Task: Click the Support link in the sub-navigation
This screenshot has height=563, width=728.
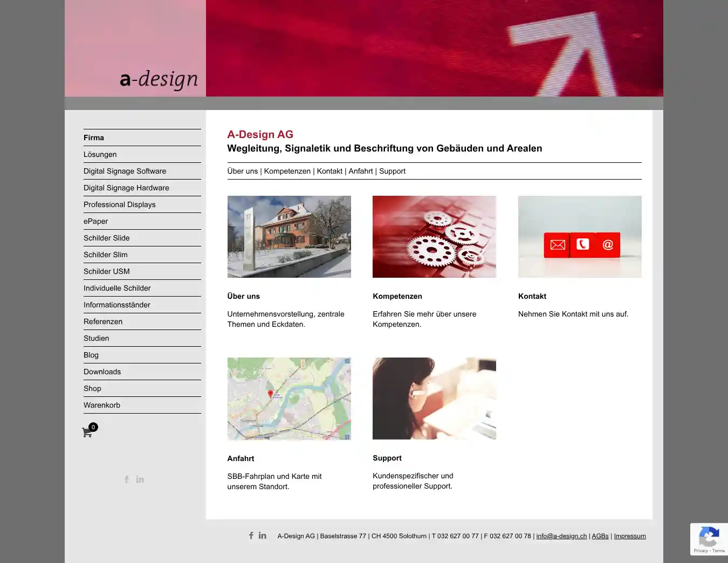Action: [392, 171]
